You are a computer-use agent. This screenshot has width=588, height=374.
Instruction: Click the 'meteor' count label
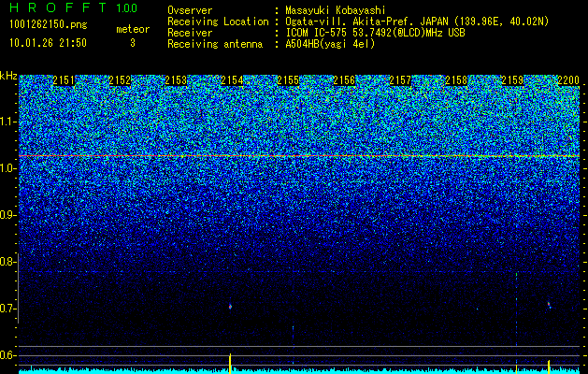coord(133,29)
